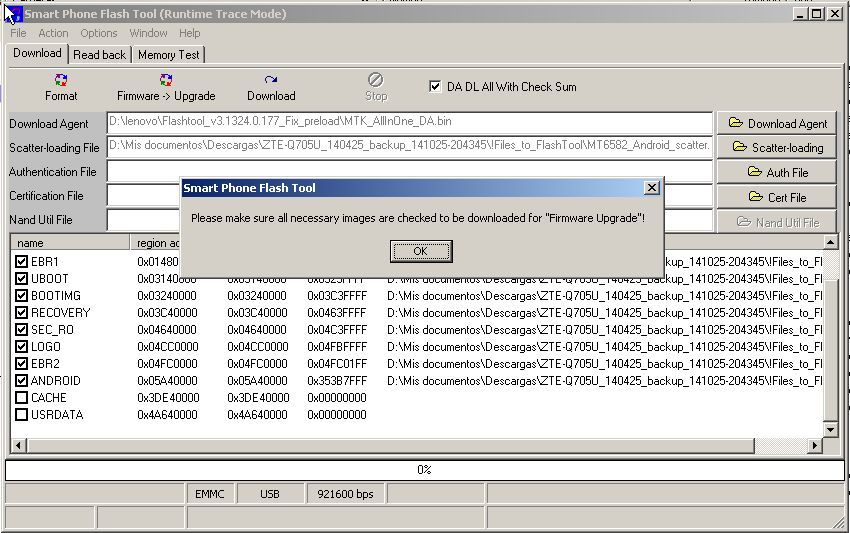The height and width of the screenshot is (533, 850).
Task: Click the Cert File button
Action: click(777, 197)
